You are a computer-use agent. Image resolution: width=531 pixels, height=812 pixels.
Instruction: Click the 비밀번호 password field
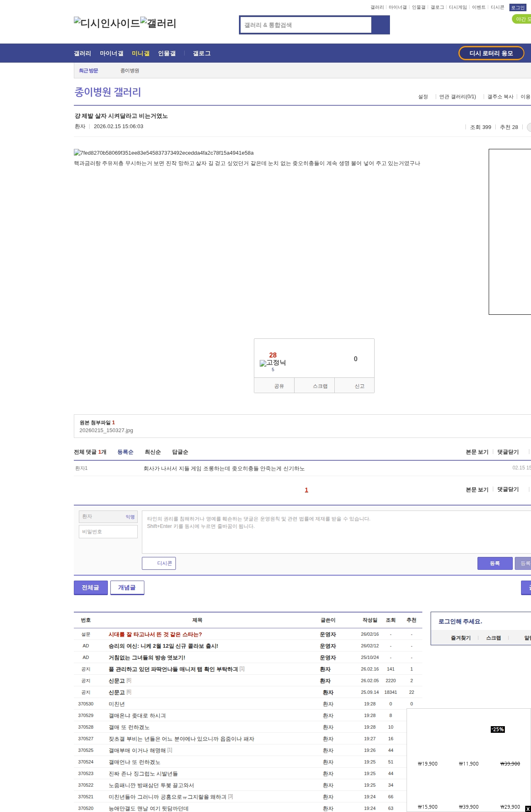point(108,532)
